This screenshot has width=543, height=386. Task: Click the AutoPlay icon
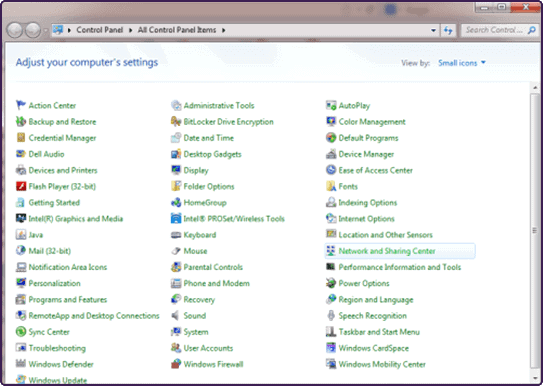[331, 105]
